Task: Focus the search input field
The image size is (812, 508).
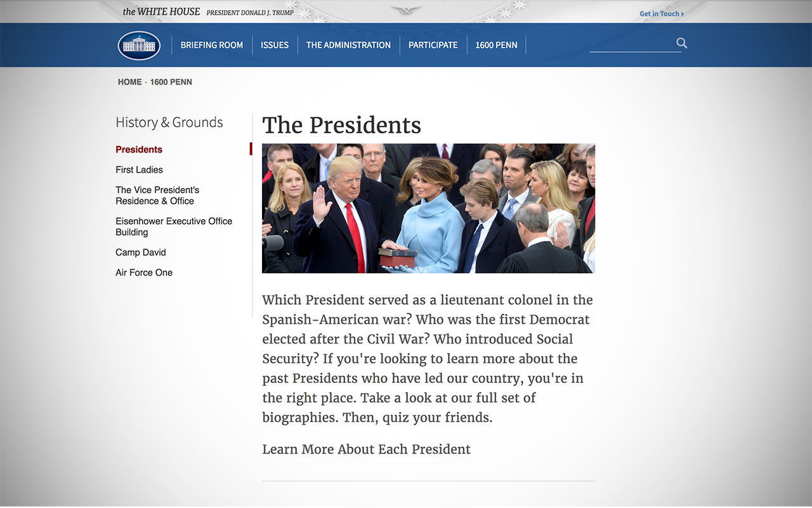Action: coord(631,44)
